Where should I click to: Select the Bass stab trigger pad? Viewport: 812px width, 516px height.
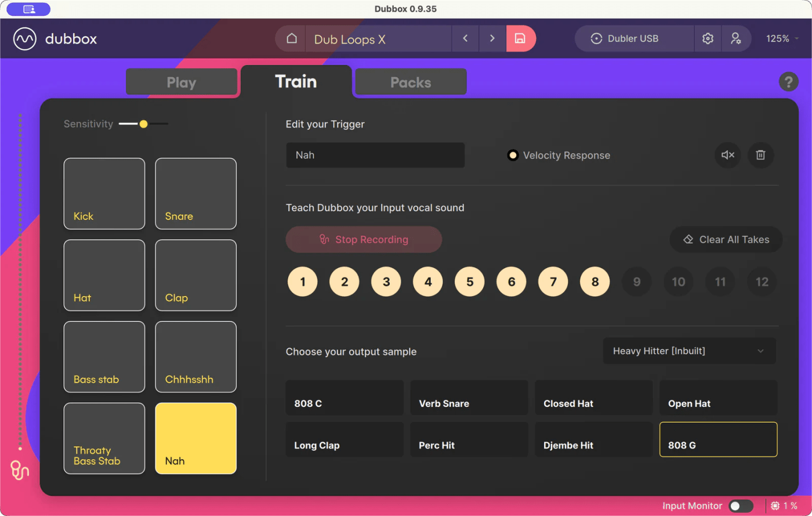(x=104, y=357)
